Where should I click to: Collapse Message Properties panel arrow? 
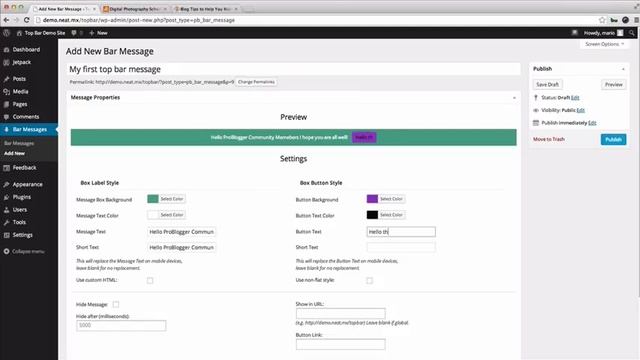point(514,98)
